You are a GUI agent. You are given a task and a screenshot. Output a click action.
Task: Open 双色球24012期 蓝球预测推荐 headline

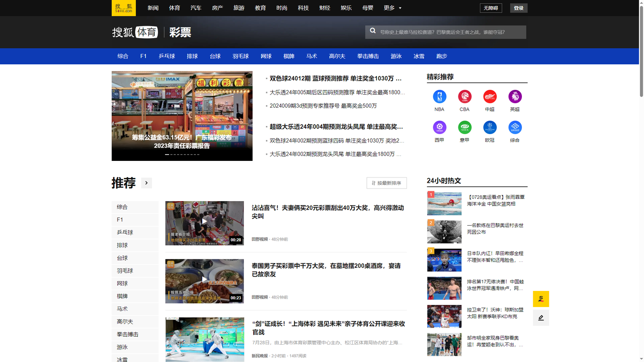[335, 79]
